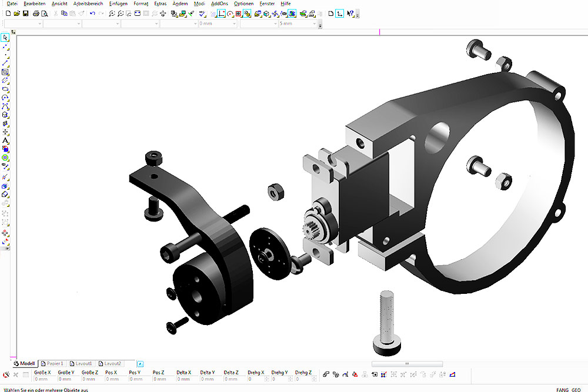Click the New document icon
Screen dimensions: 588x392
pyautogui.click(x=8, y=13)
